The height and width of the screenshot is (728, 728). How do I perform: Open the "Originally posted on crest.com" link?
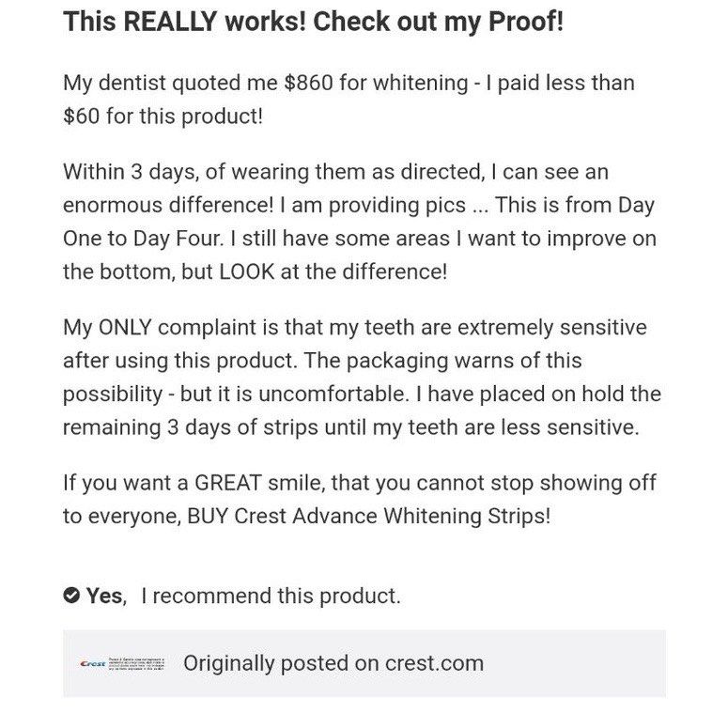[333, 663]
